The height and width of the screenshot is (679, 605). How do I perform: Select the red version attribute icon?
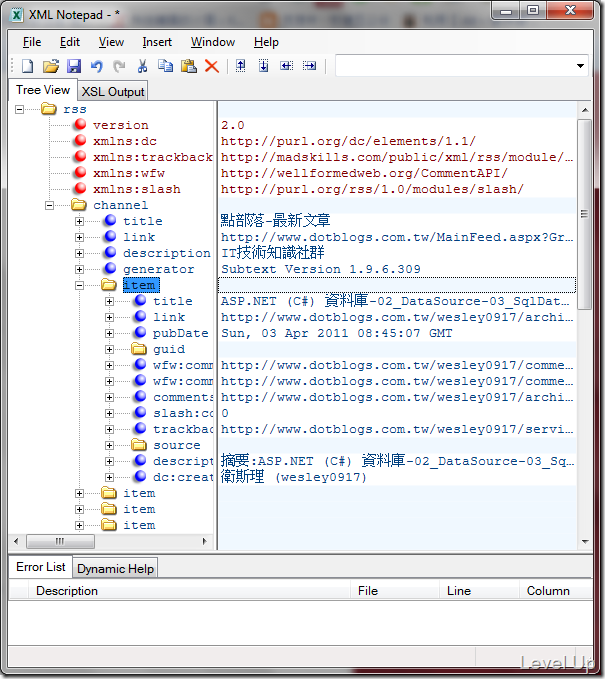[x=80, y=125]
